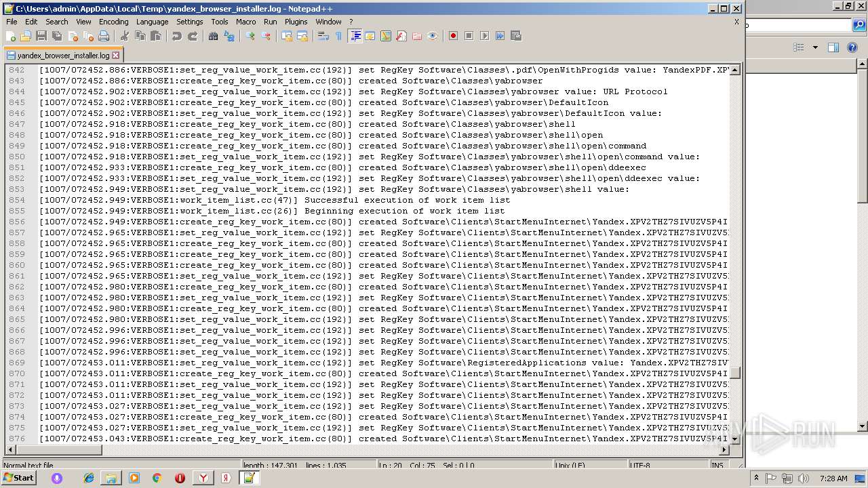Open the Start menu

(x=18, y=478)
